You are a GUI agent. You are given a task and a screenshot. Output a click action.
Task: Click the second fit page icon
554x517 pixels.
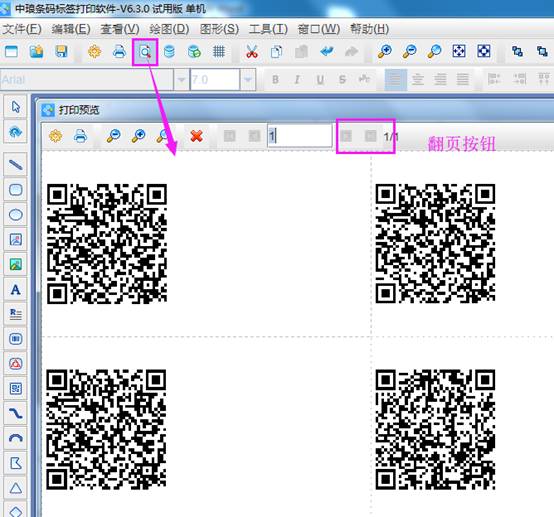coord(484,52)
